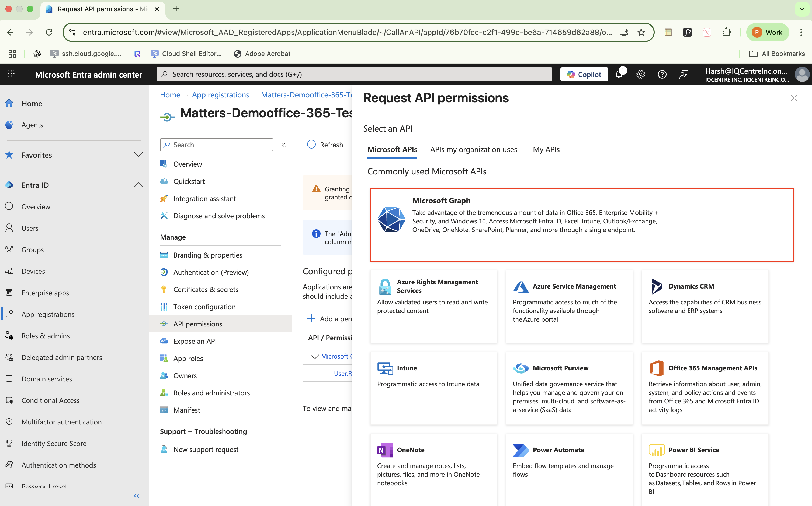Select the Microsoft Graph API card
Screen dimensions: 812x506
(x=581, y=224)
